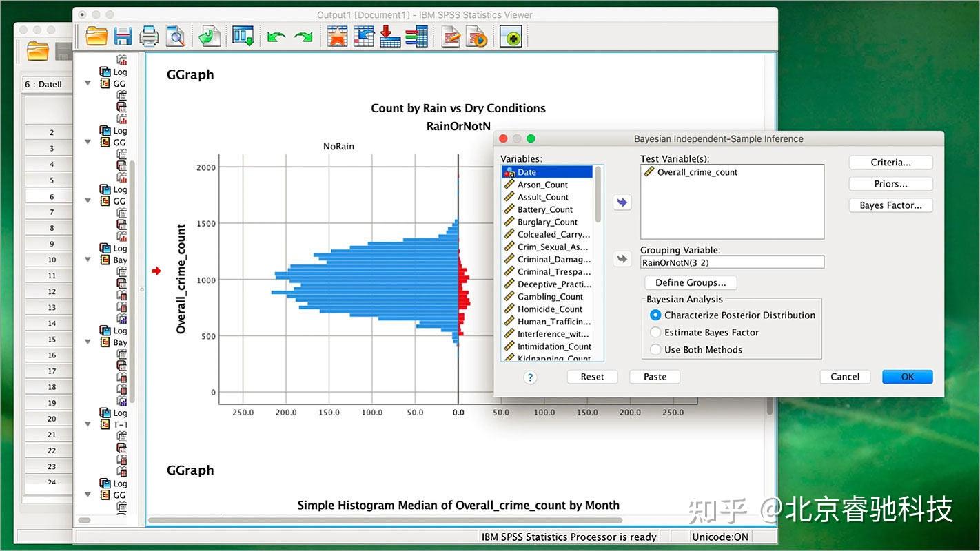Open a file using the Open toolbar icon
Viewport: 980px width, 551px height.
click(96, 37)
